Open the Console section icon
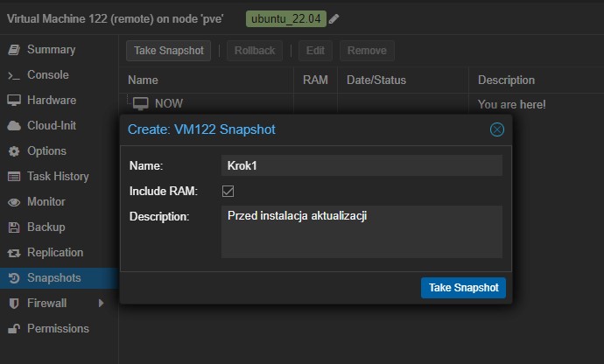This screenshot has width=604, height=364. [x=13, y=75]
